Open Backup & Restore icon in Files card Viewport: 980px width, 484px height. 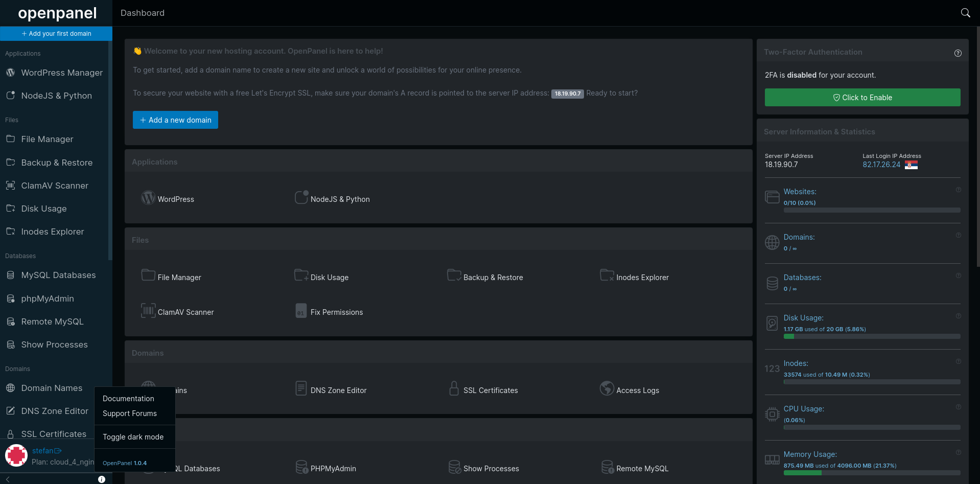454,275
